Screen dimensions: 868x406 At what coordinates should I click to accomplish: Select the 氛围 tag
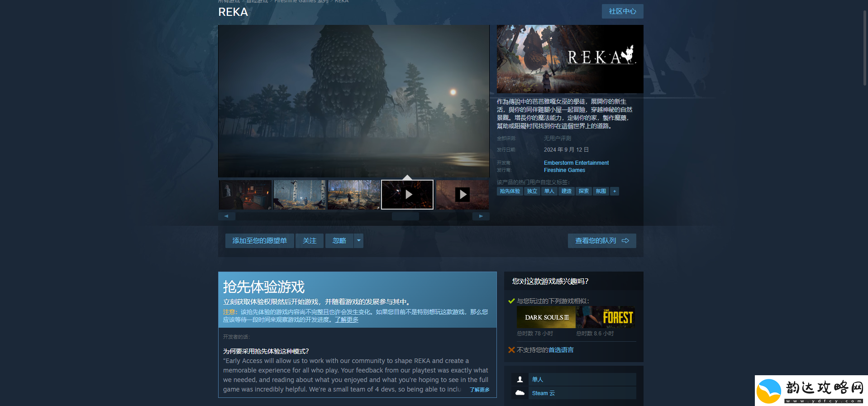601,191
